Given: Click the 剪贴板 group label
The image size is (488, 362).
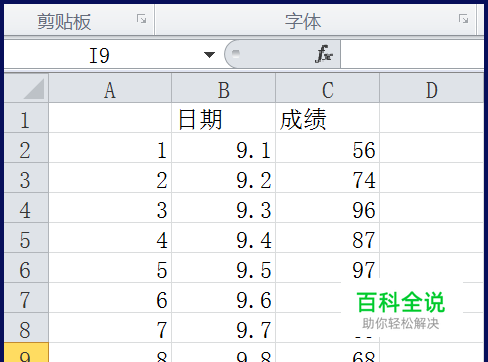Looking at the screenshot, I should click(x=64, y=22).
